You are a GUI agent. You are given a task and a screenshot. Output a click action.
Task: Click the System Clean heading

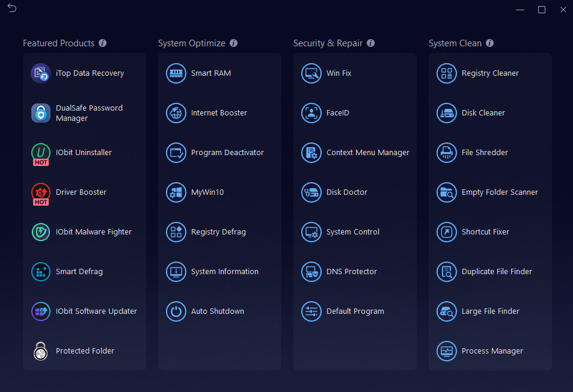click(x=455, y=43)
